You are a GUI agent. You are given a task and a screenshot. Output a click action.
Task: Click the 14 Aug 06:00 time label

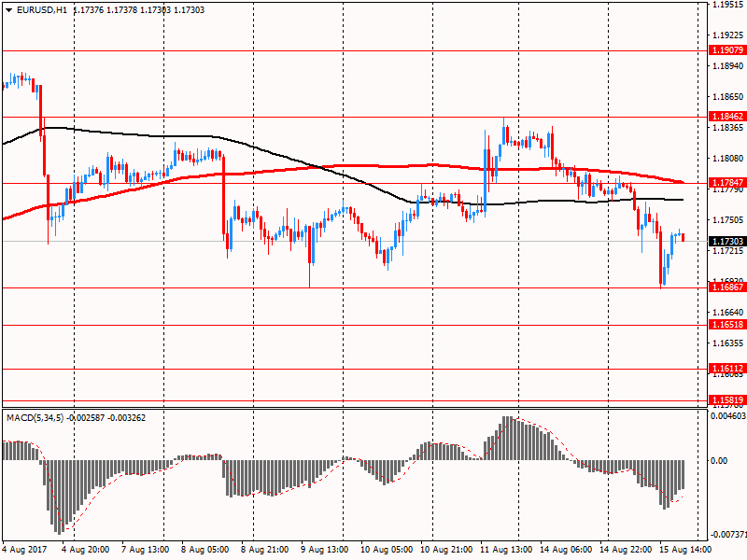(x=566, y=550)
